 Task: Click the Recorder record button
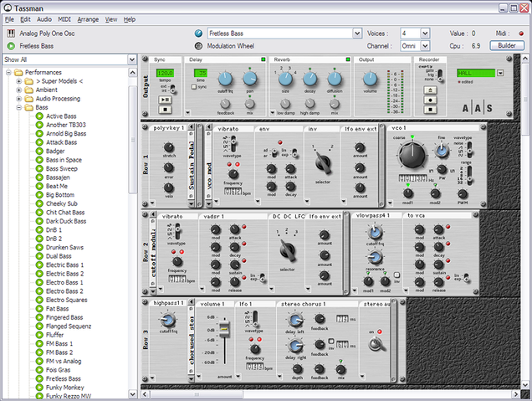(430, 100)
